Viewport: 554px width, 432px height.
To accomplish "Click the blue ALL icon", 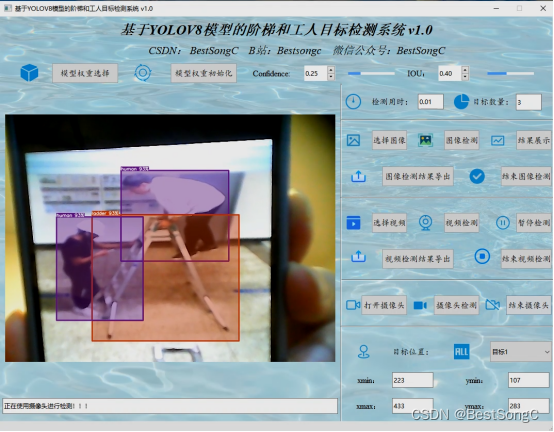I will click(x=461, y=352).
